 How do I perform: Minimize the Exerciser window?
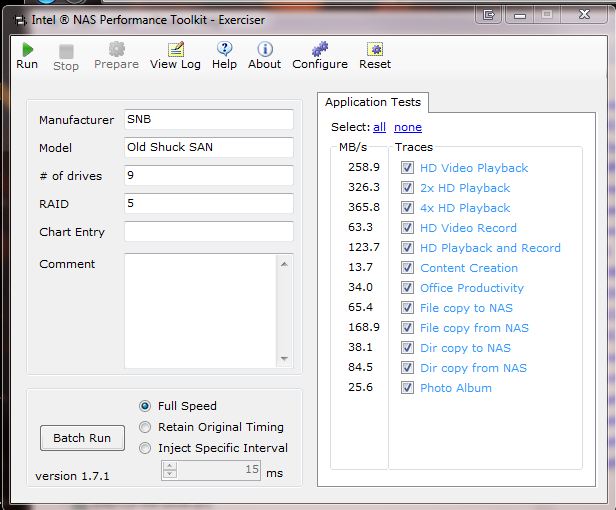click(520, 15)
